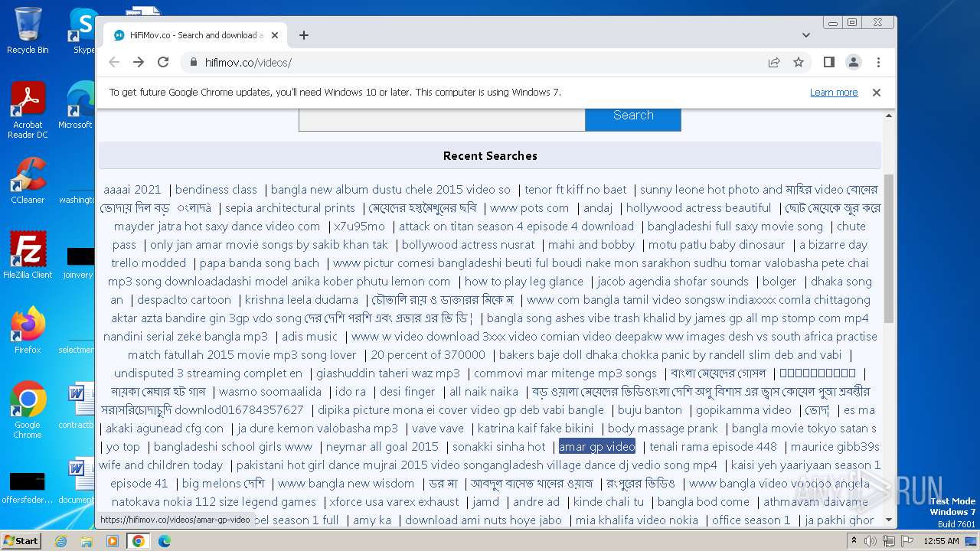The height and width of the screenshot is (551, 980).
Task: Open 'vave vave' link
Action: 438,429
